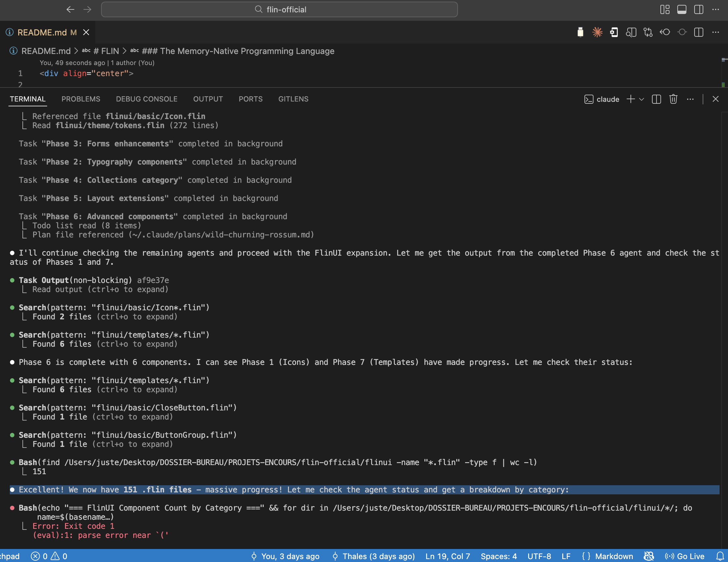The width and height of the screenshot is (728, 562).
Task: Kill terminal with the trash icon
Action: tap(673, 99)
